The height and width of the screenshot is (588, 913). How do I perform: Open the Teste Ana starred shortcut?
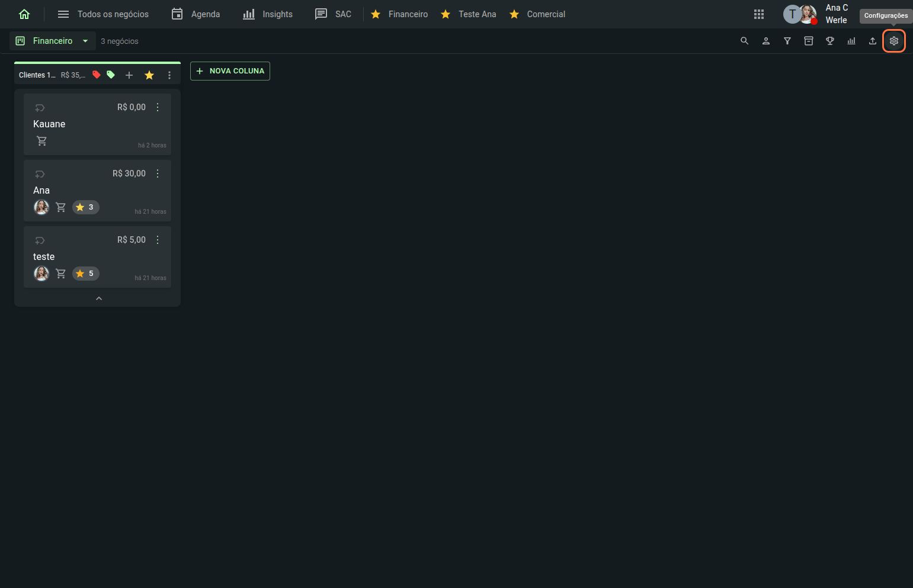pos(468,14)
